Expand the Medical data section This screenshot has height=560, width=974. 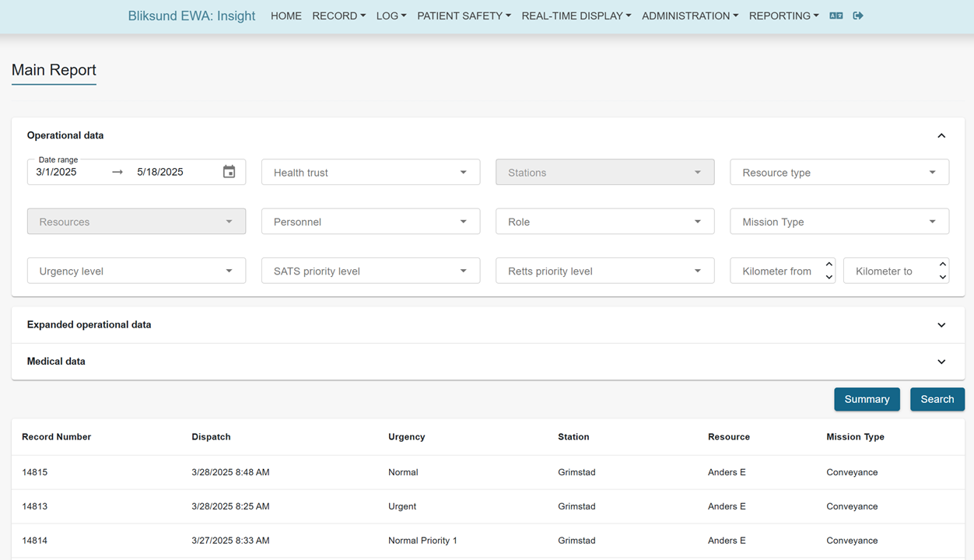point(941,362)
